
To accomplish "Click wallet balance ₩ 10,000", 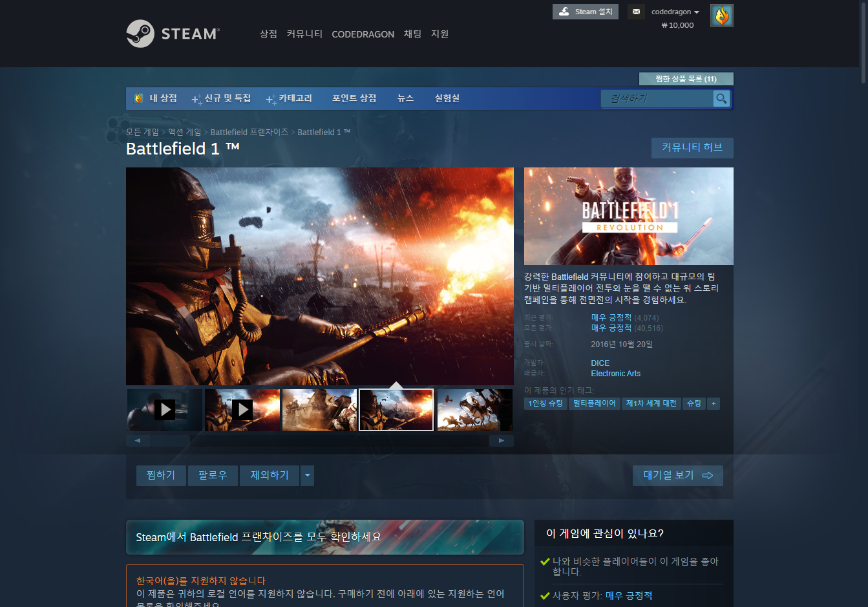I will (x=677, y=25).
